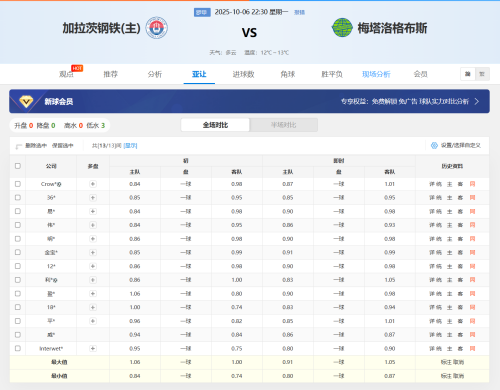Switch to the 进球数 tab
Image resolution: width=500 pixels, height=390 pixels.
[x=243, y=74]
